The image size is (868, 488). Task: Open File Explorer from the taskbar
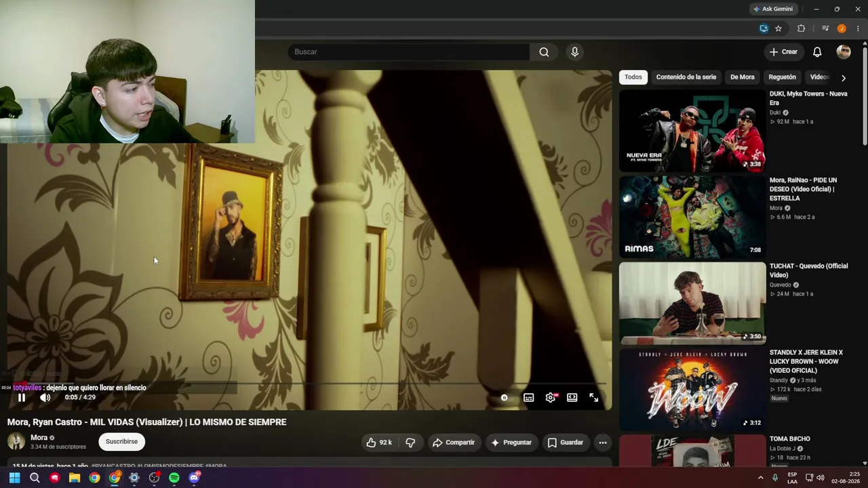click(75, 478)
